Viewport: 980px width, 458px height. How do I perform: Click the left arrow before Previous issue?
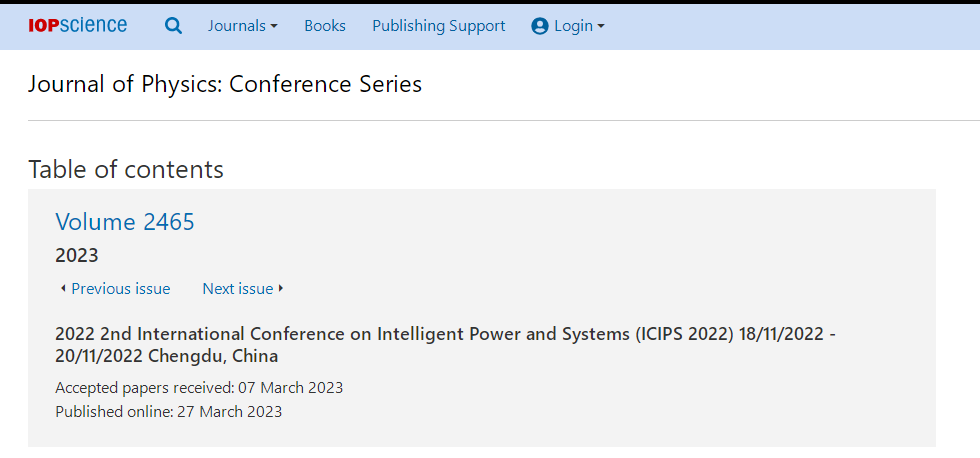tap(62, 289)
